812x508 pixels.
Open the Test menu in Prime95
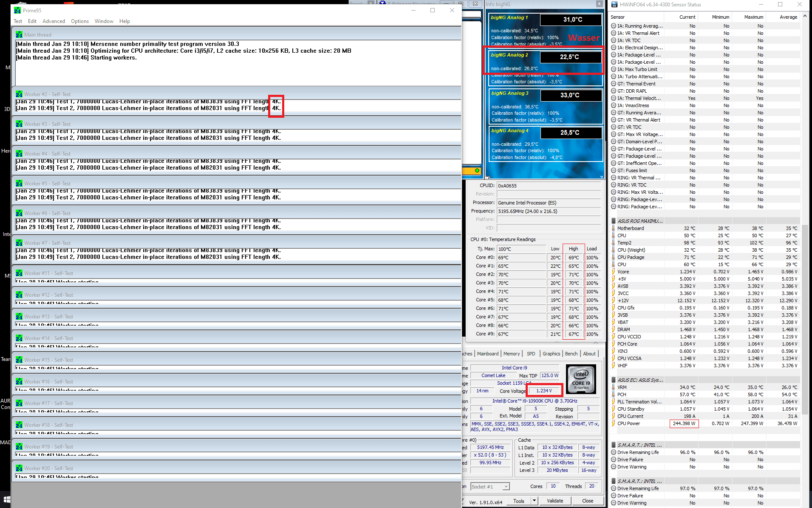(x=18, y=21)
